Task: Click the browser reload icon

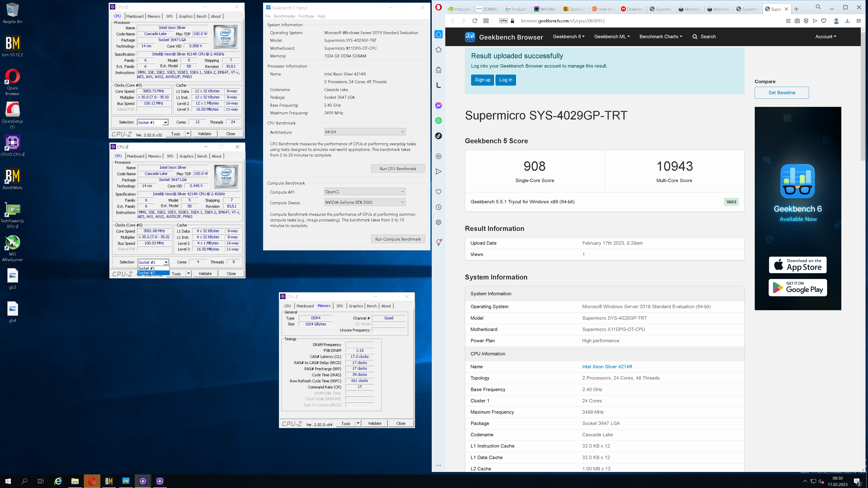Action: [x=475, y=21]
